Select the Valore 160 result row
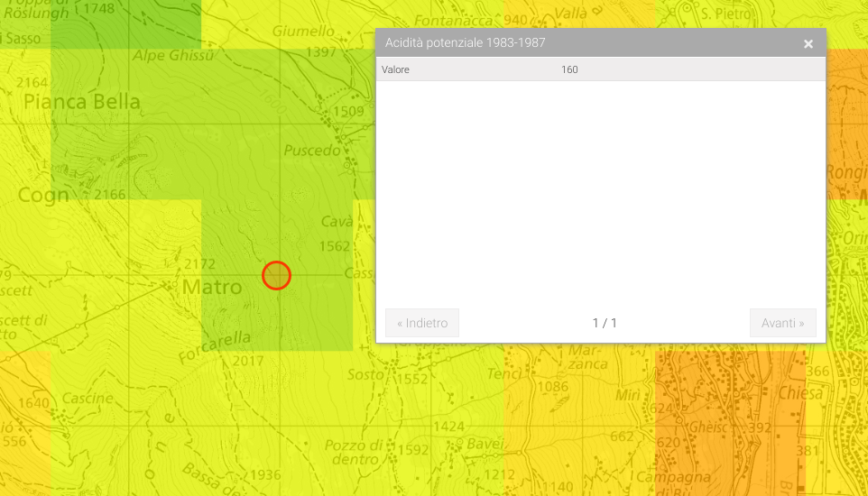This screenshot has width=868, height=496. click(x=600, y=69)
